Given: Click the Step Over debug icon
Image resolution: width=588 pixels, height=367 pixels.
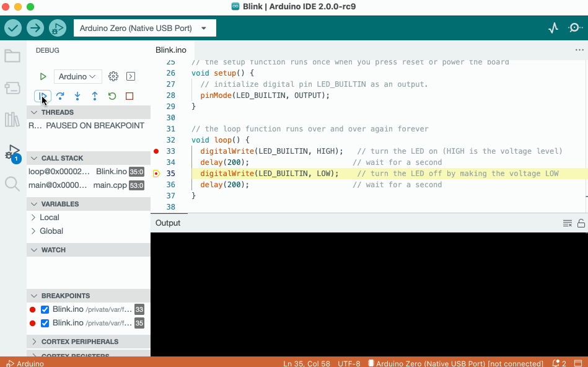Looking at the screenshot, I should click(59, 96).
